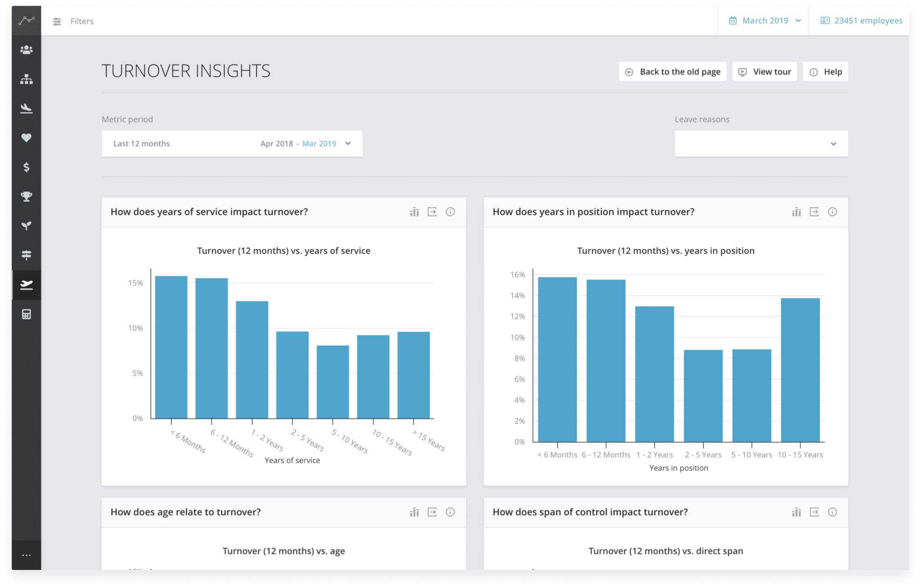Open the compensation (dollar sign) sidebar section
Screen dimensions: 921x588
[26, 167]
